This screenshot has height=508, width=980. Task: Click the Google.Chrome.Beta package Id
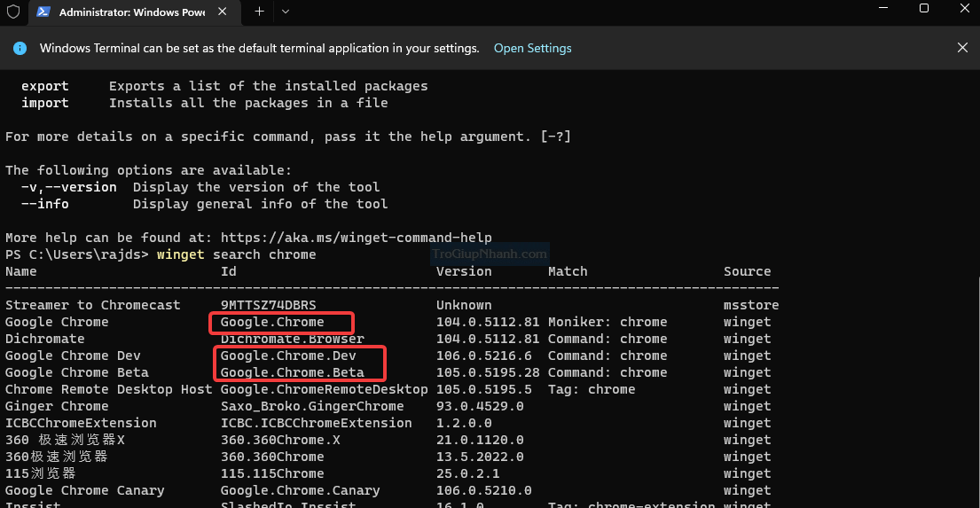(292, 372)
